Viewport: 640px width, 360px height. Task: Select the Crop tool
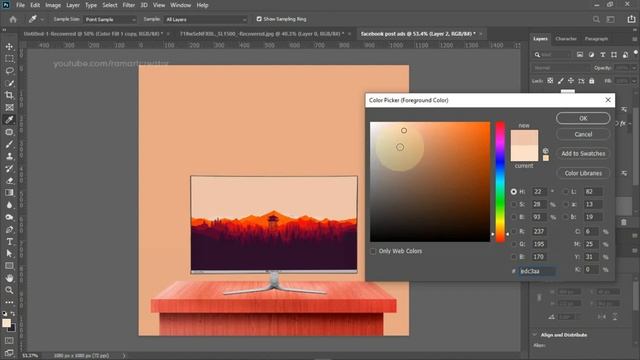[9, 96]
